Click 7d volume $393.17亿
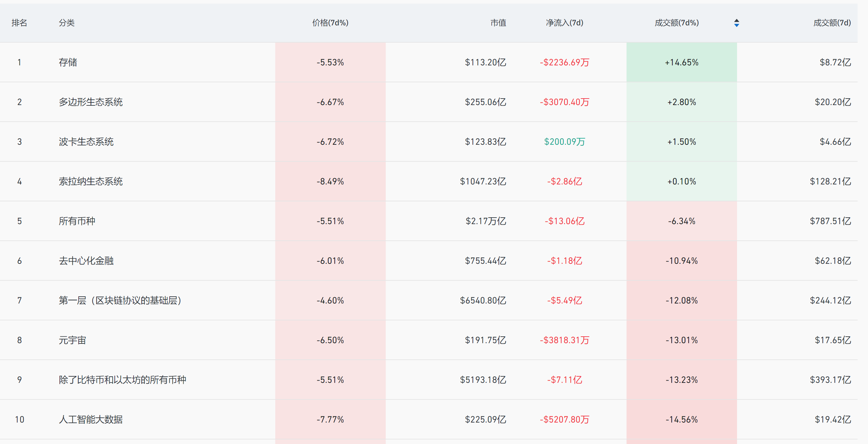868x444 pixels. click(831, 380)
